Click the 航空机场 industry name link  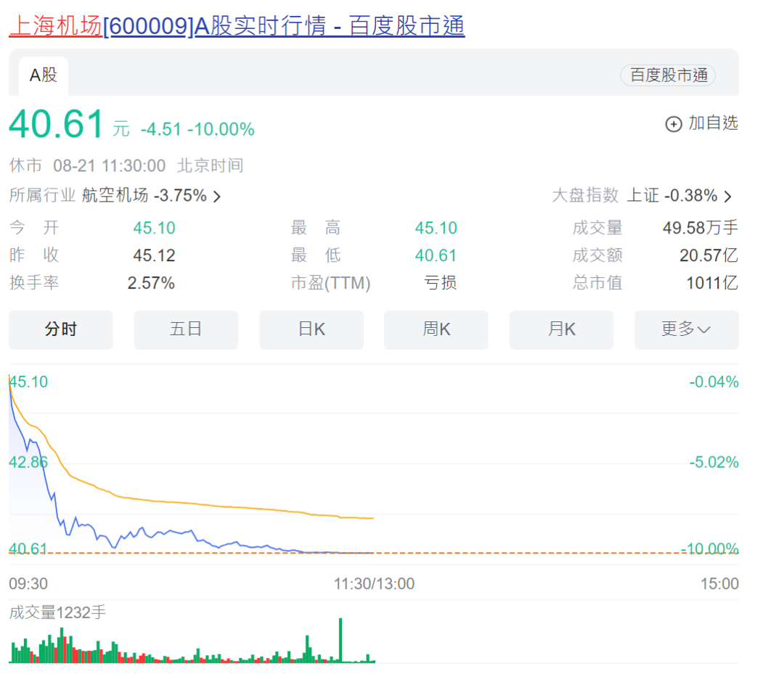coord(115,195)
